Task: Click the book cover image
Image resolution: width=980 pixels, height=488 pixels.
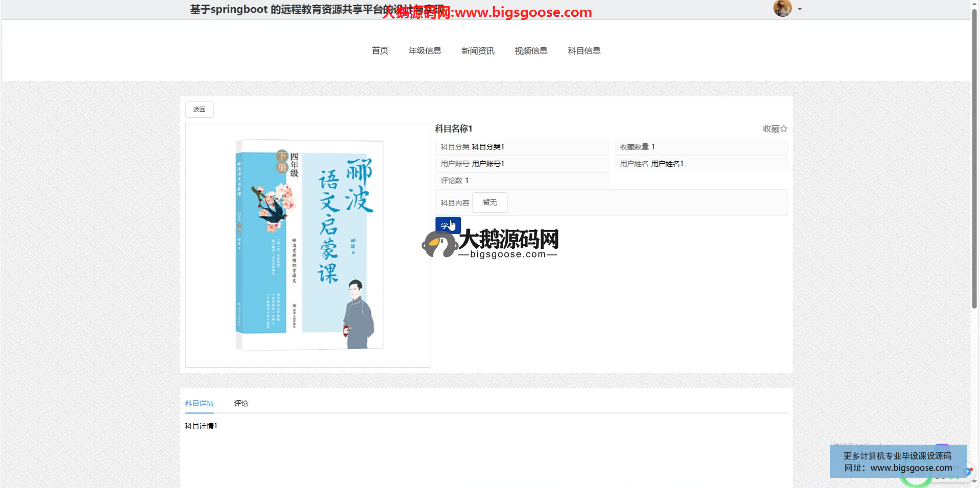Action: tap(308, 245)
